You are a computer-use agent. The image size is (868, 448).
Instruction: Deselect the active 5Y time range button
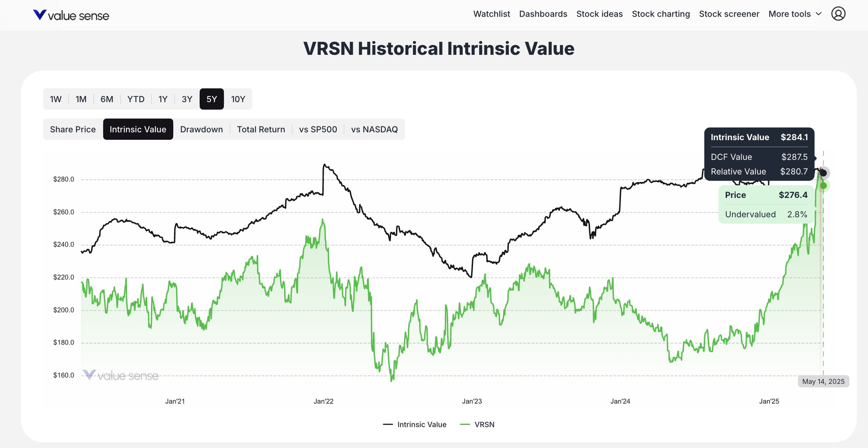point(211,99)
